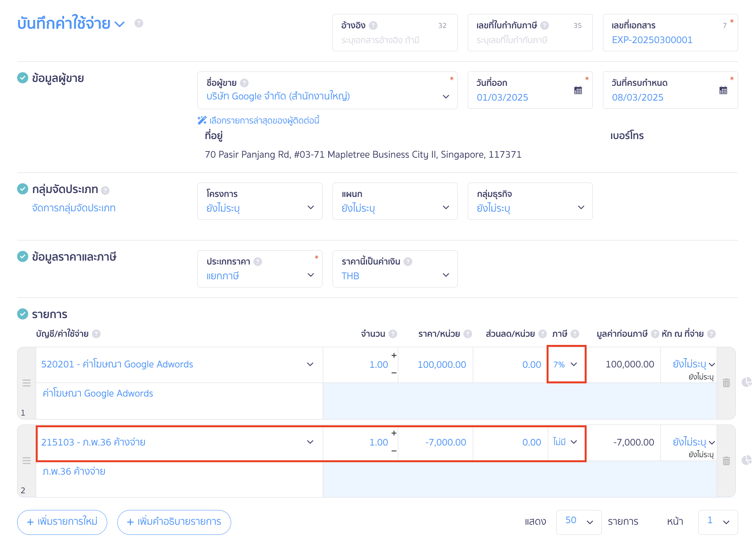The width and height of the screenshot is (756, 543).
Task: Delete row 1 with trash icon
Action: pyautogui.click(x=726, y=383)
